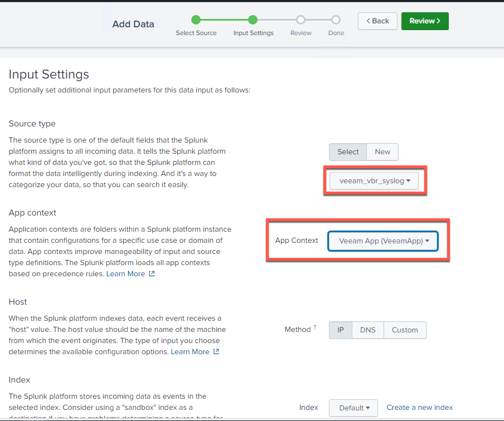Screen dimensions: 504x421
Task: Go back with the Back button
Action: pyautogui.click(x=377, y=21)
